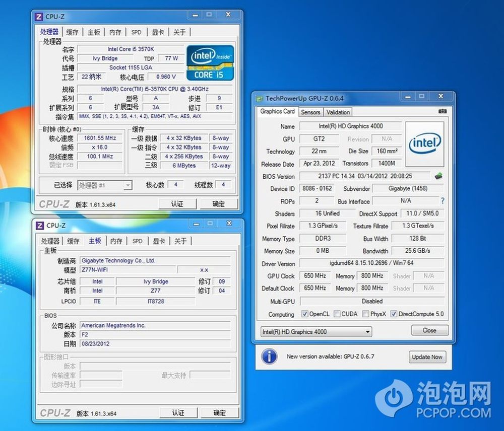
Task: Click the Intel Core i5 3570K name field
Action: [x=131, y=49]
